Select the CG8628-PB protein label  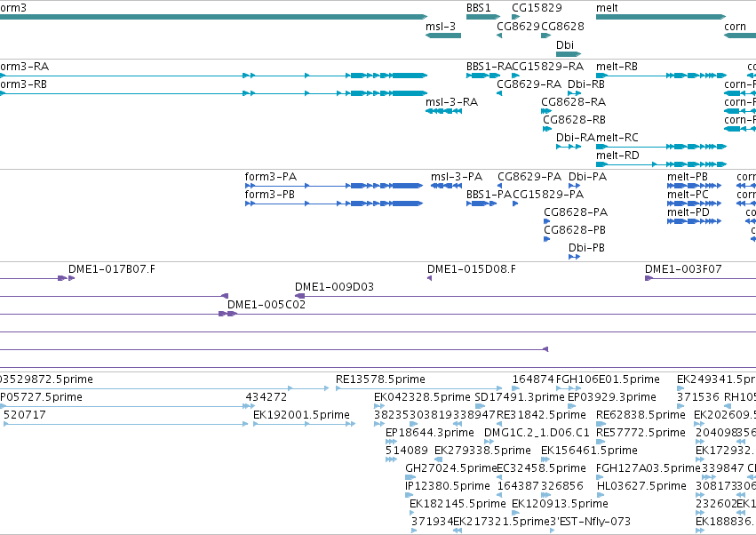click(x=575, y=230)
